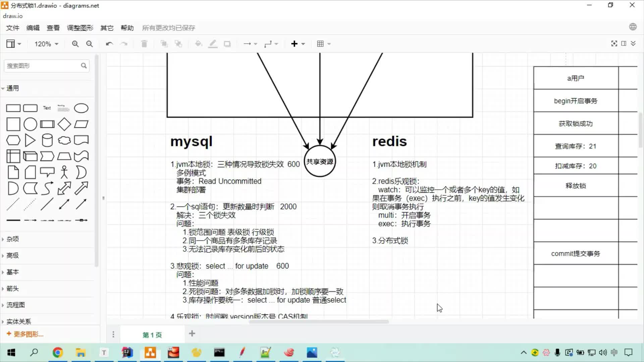Click the globe language icon
644x362 pixels.
click(x=633, y=27)
